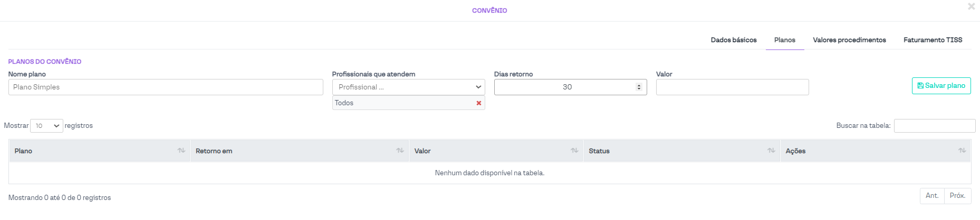980x220 pixels.
Task: Click the Próx. pagination button
Action: pyautogui.click(x=957, y=196)
